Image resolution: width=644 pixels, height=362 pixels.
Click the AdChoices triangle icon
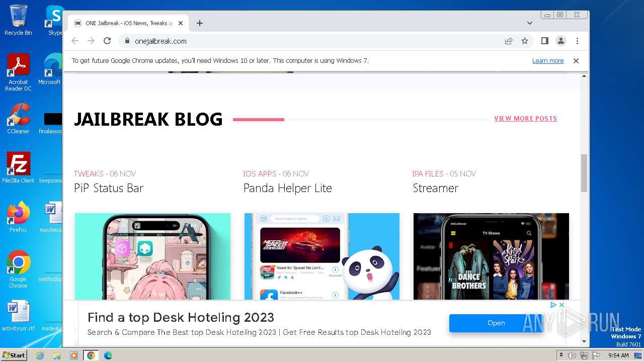tap(553, 305)
